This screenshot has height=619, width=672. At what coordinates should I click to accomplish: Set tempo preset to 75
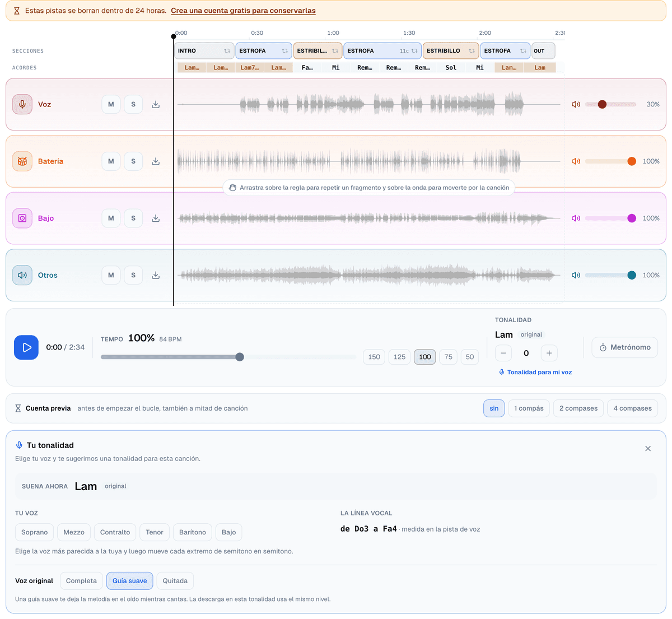[449, 357]
